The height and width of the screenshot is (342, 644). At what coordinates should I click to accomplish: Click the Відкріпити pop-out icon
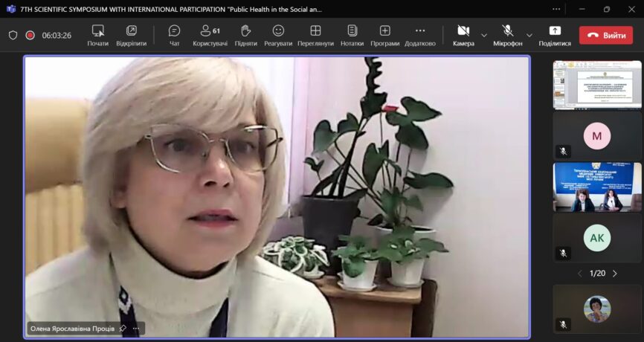pos(132,34)
